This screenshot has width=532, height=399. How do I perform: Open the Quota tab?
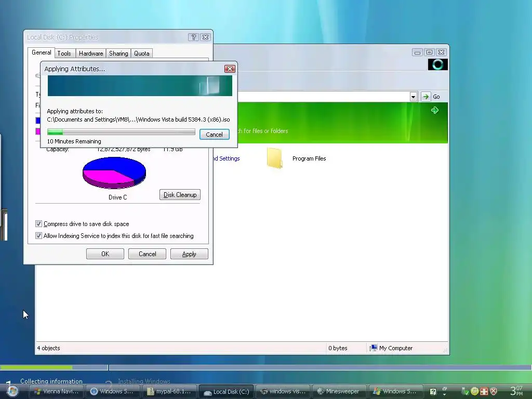[x=141, y=54]
